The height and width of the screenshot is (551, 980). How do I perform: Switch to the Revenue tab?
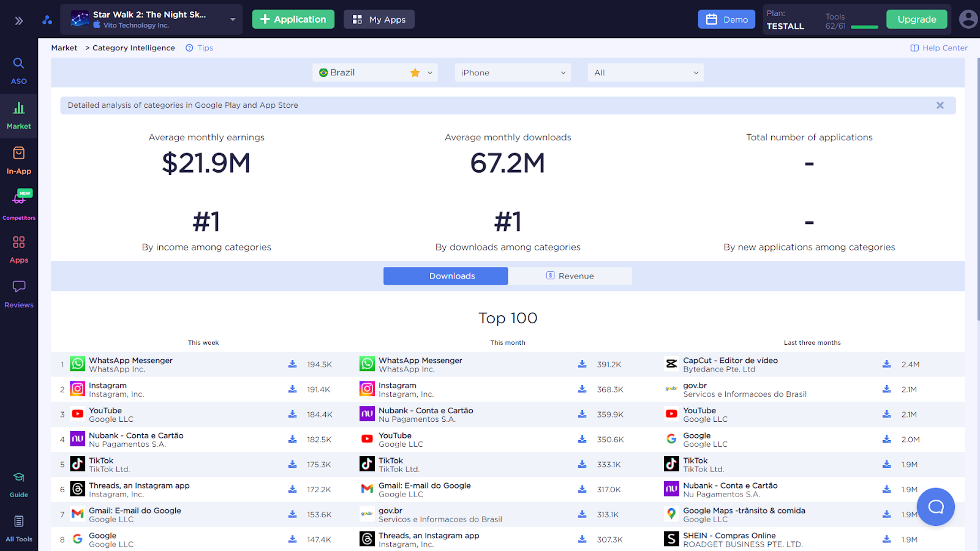pyautogui.click(x=570, y=276)
